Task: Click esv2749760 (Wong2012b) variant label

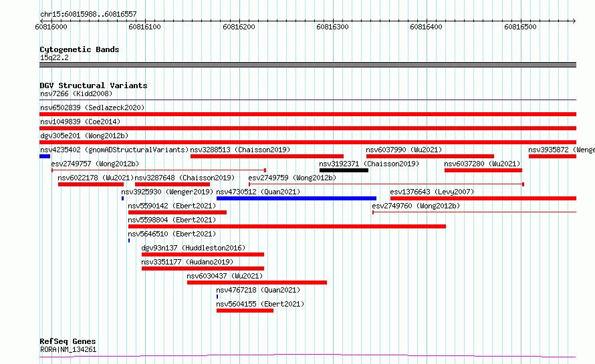Action: [416, 206]
